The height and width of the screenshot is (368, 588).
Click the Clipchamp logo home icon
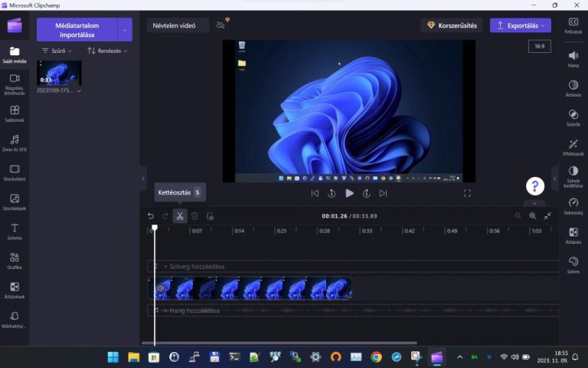pyautogui.click(x=15, y=25)
